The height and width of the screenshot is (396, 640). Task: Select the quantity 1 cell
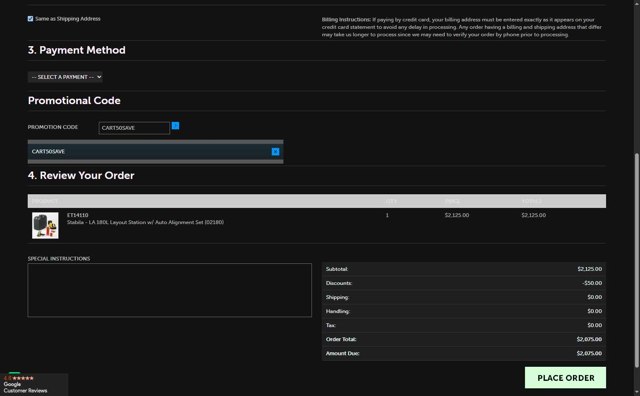click(x=387, y=215)
